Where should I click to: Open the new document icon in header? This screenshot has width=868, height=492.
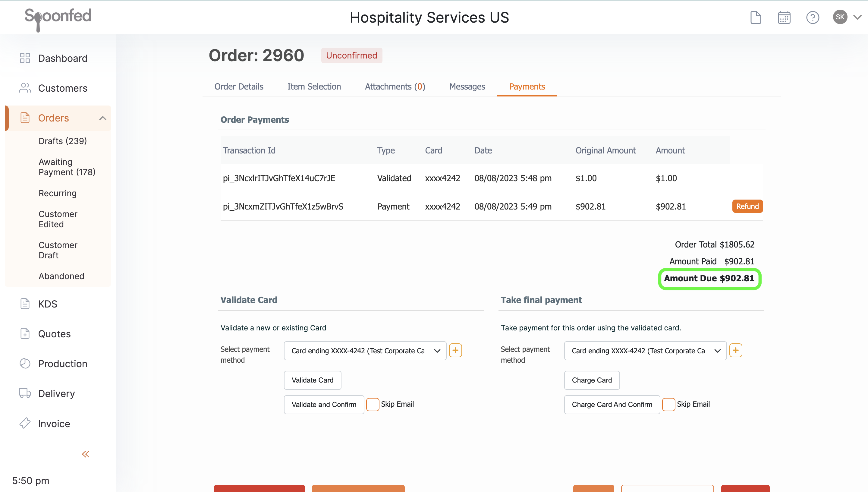pyautogui.click(x=756, y=17)
